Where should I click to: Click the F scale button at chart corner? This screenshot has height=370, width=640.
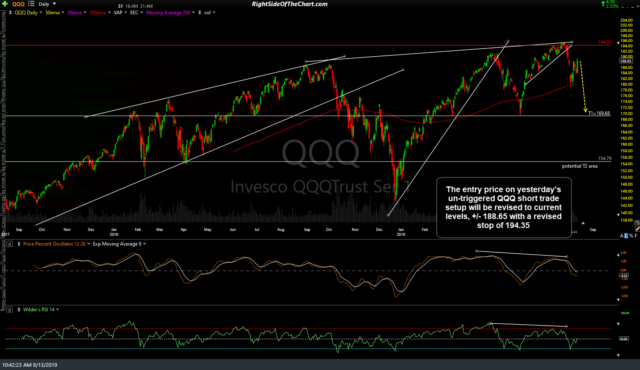[x=636, y=236]
